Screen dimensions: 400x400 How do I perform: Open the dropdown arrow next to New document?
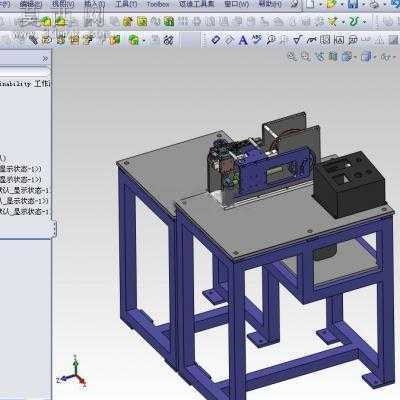pos(321,5)
